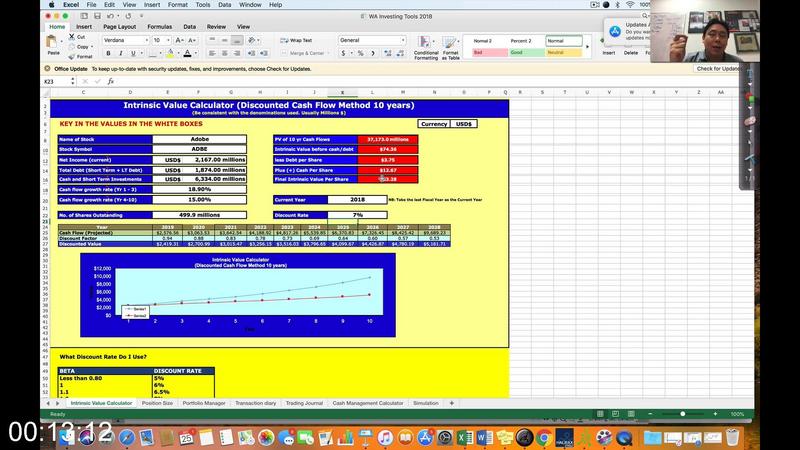Decrease font size with the small A

coord(192,40)
